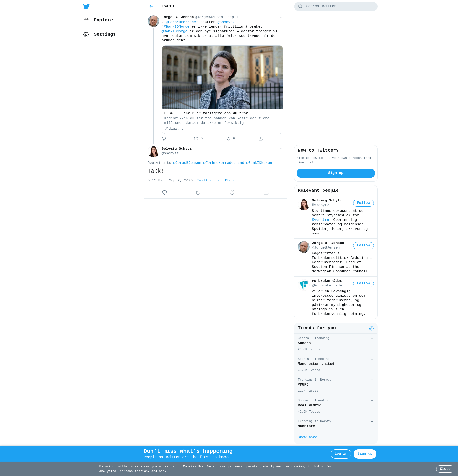The height and width of the screenshot is (476, 458).
Task: Follow Jorge B. Jensen
Action: [x=363, y=246]
